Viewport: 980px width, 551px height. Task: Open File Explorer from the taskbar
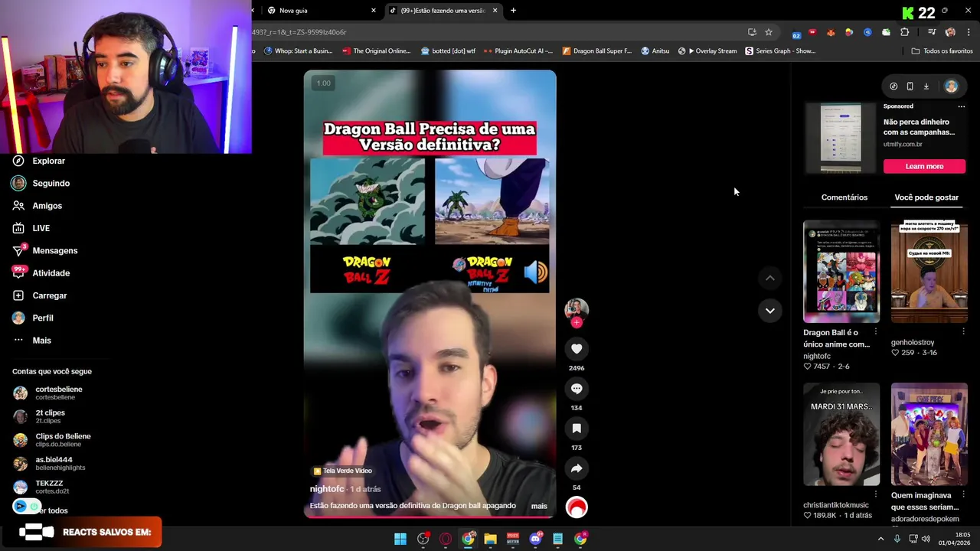coord(490,539)
